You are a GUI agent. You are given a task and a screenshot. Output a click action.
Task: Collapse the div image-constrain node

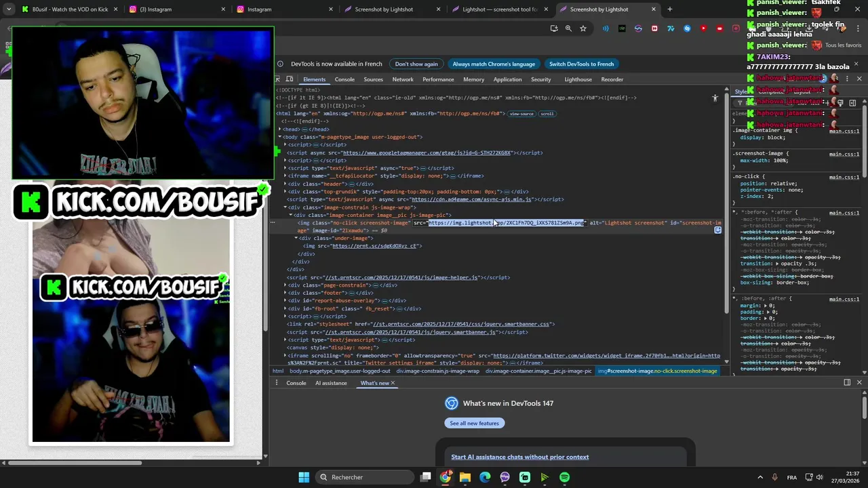tap(285, 207)
